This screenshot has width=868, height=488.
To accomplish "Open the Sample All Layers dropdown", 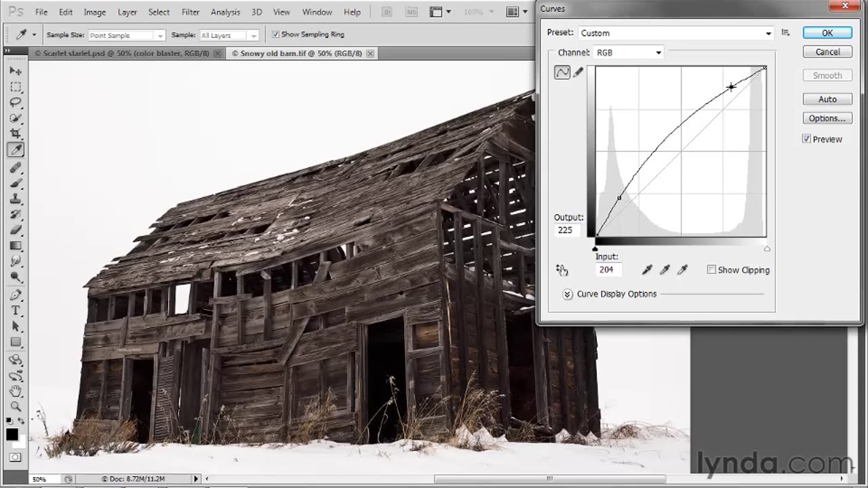I will (x=229, y=35).
